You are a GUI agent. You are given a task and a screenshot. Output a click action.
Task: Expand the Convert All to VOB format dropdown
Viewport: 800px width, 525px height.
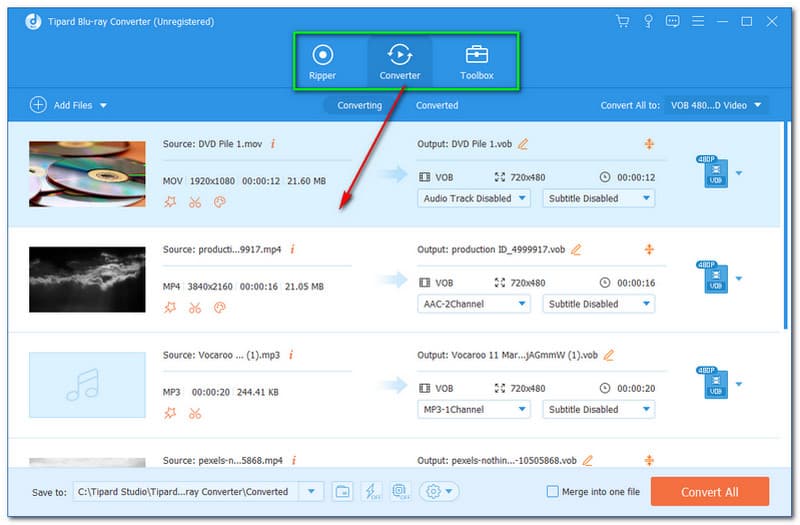pyautogui.click(x=718, y=105)
